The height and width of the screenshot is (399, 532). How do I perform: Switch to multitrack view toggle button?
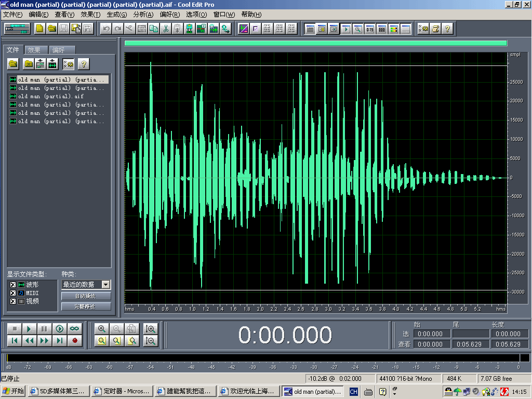pos(17,29)
